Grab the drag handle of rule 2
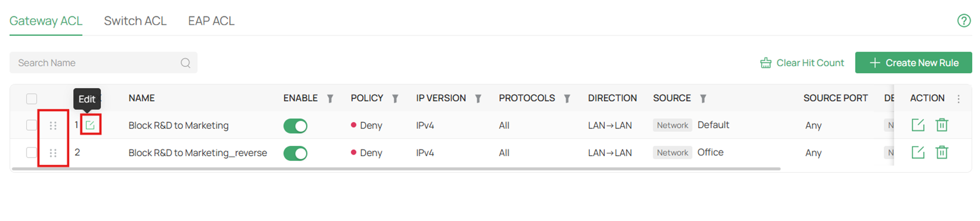The width and height of the screenshot is (980, 221). pos(53,153)
